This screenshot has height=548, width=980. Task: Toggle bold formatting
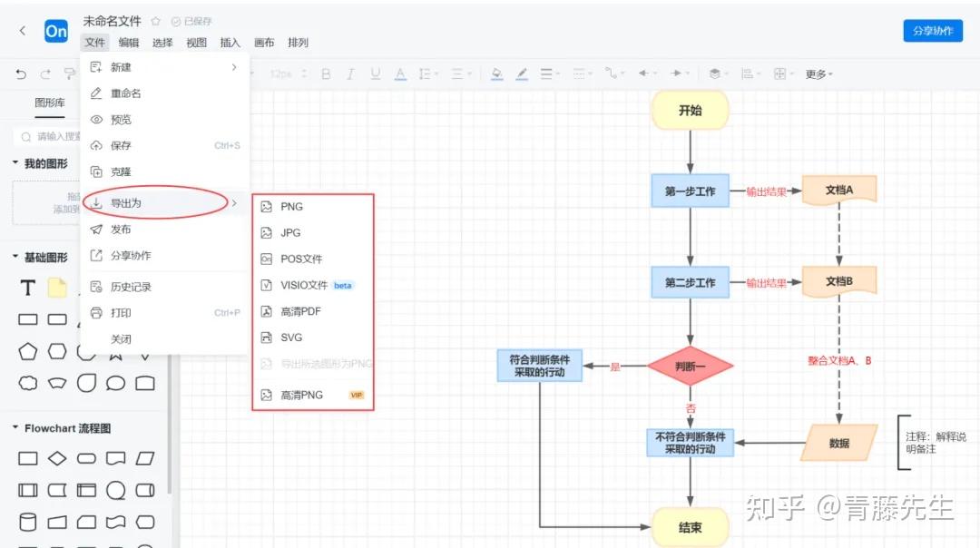(x=326, y=73)
